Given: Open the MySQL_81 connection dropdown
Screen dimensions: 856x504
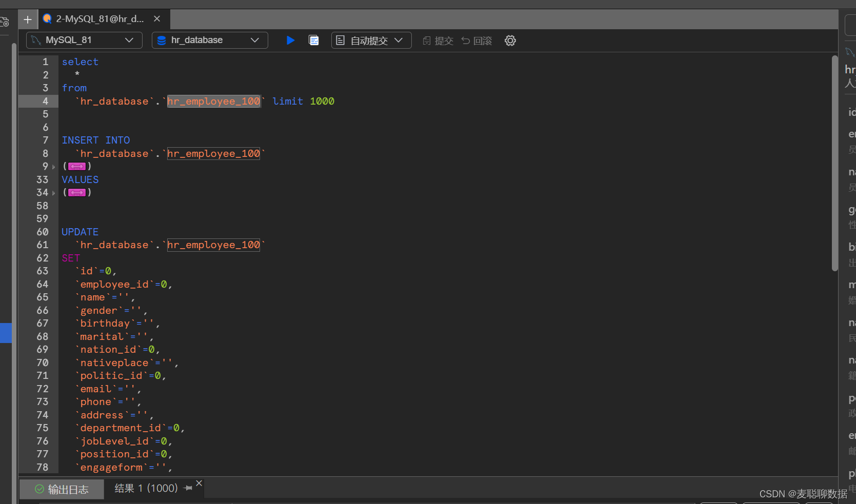Looking at the screenshot, I should (84, 40).
